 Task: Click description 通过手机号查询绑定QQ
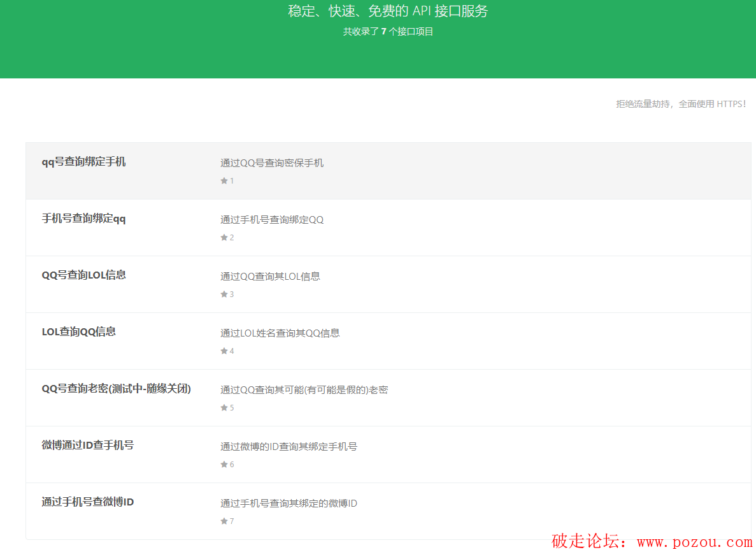[x=272, y=220]
